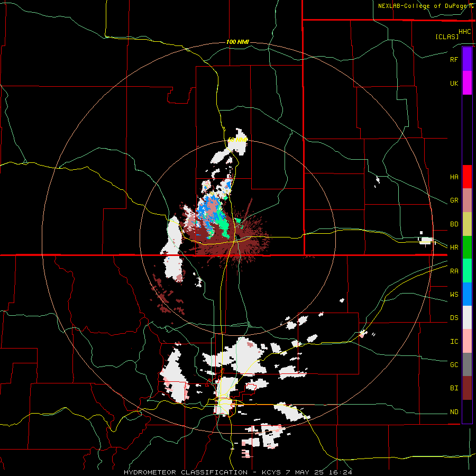Click the IC legend label

point(454,342)
